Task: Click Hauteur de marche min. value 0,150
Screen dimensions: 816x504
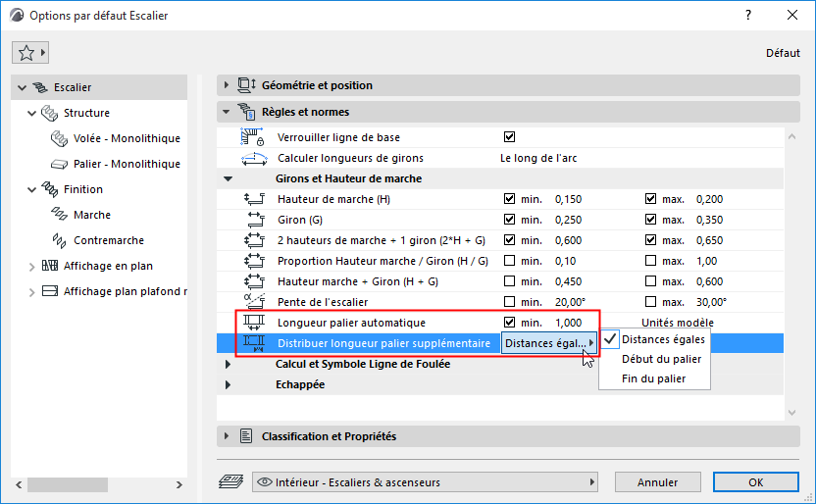Action: 568,199
